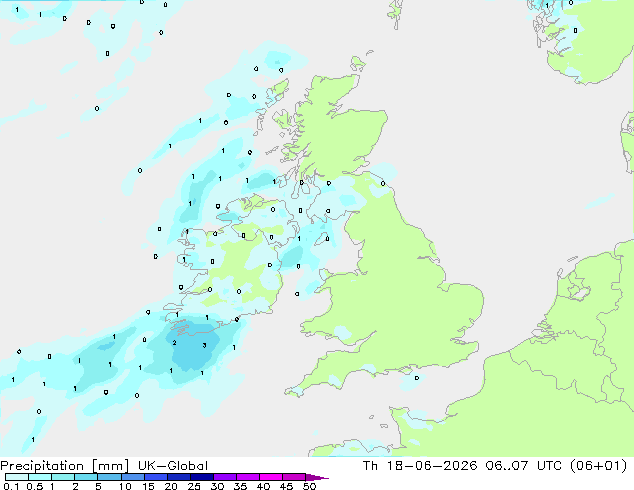Click the '25' legend scale value
This screenshot has height=490, width=634.
pyautogui.click(x=194, y=486)
